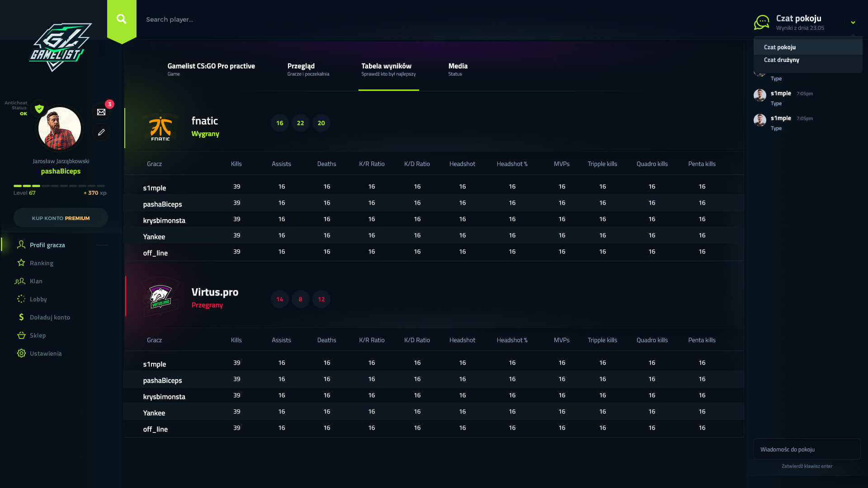This screenshot has width=868, height=488.
Task: Focus the Wiadomość do pokoju input
Action: point(807,449)
